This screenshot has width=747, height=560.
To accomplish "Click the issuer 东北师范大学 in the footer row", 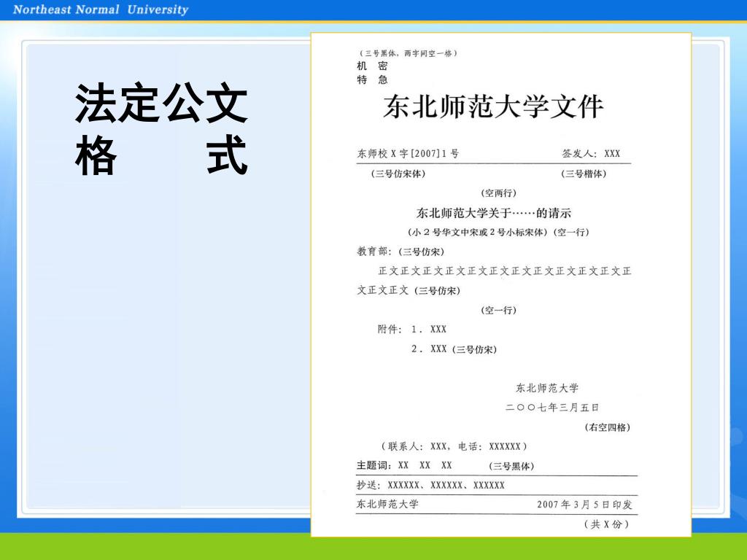I will coord(387,504).
